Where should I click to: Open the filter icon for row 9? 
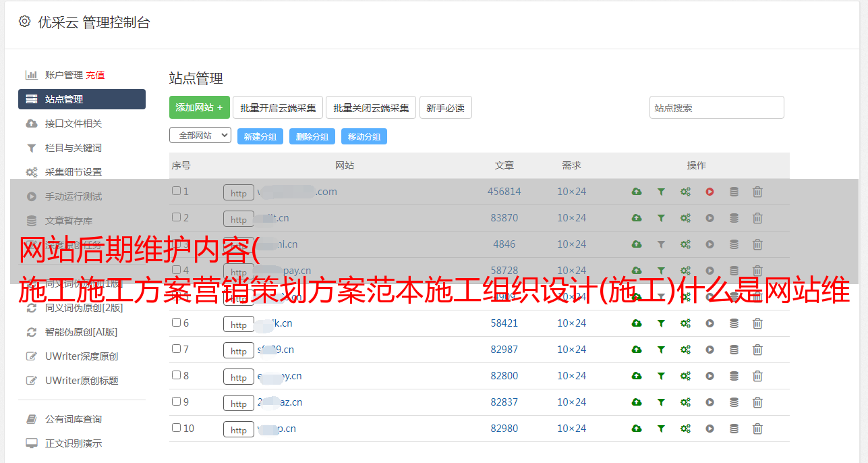[661, 402]
